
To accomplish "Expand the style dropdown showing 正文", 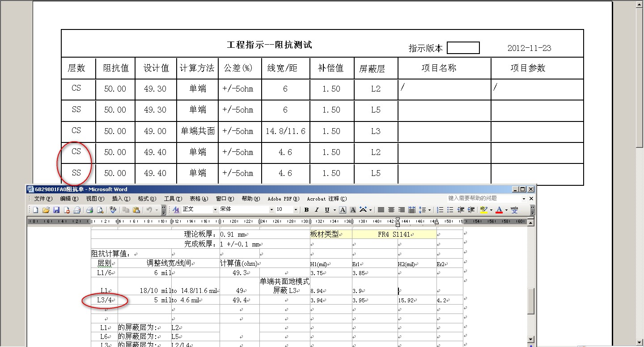I will [215, 209].
